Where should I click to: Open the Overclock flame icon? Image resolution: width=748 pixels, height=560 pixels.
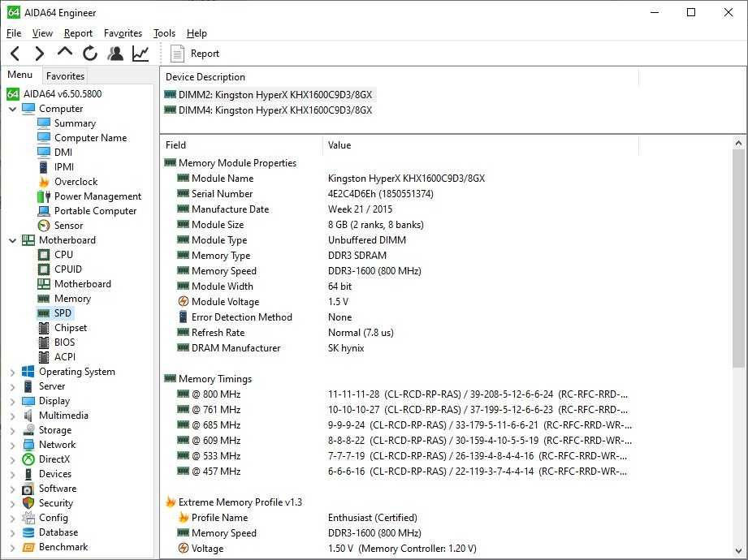tap(44, 182)
